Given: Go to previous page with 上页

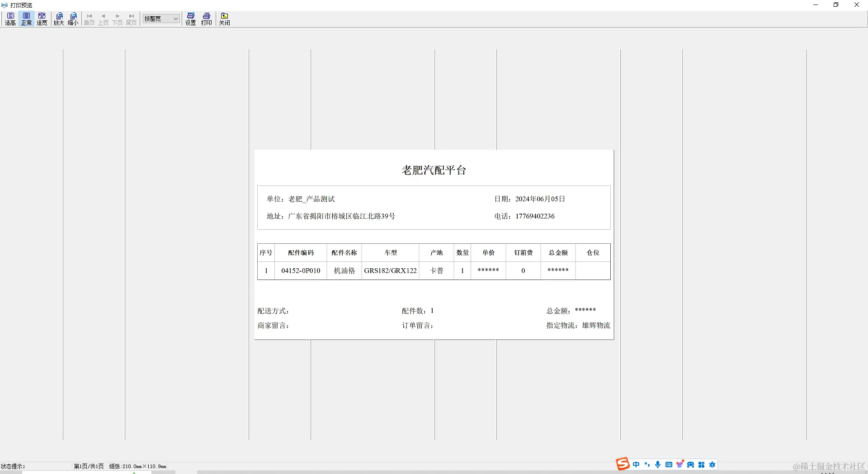Looking at the screenshot, I should 104,19.
